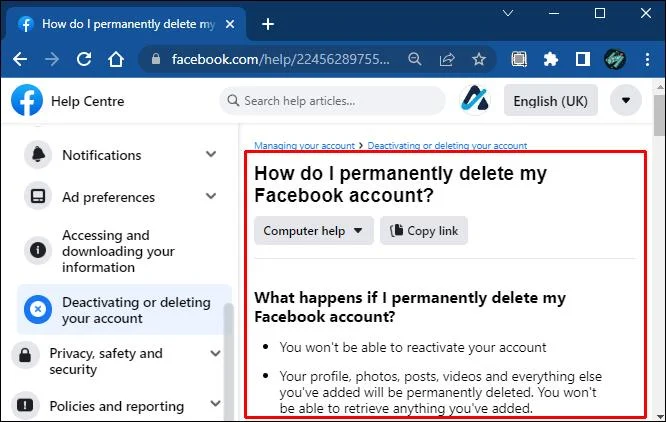Image resolution: width=666 pixels, height=422 pixels.
Task: Click the page vertical scrollbar thumb
Action: 659,115
